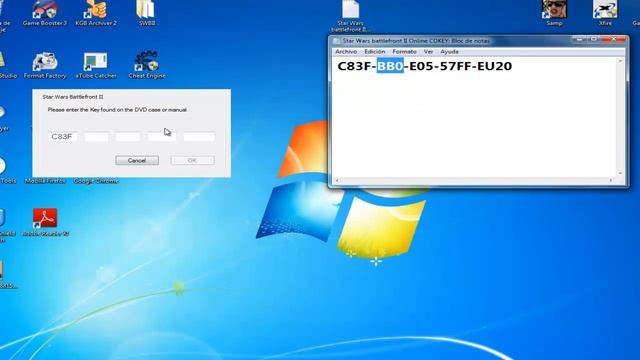Click the 57FF segment in Notepad

456,66
